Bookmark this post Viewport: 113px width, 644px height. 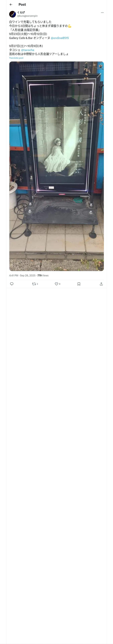(79, 284)
